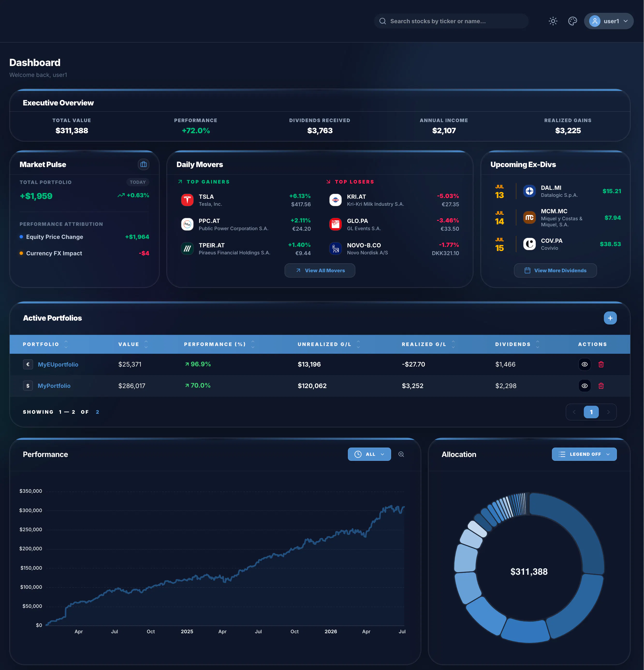644x670 pixels.
Task: Click the MCM.MC company logo
Action: [x=529, y=217]
